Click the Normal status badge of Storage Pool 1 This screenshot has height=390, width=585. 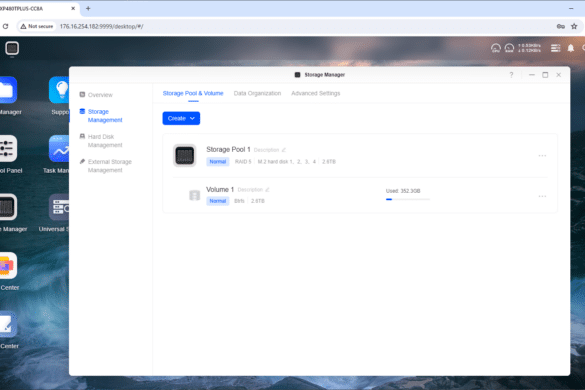click(218, 162)
